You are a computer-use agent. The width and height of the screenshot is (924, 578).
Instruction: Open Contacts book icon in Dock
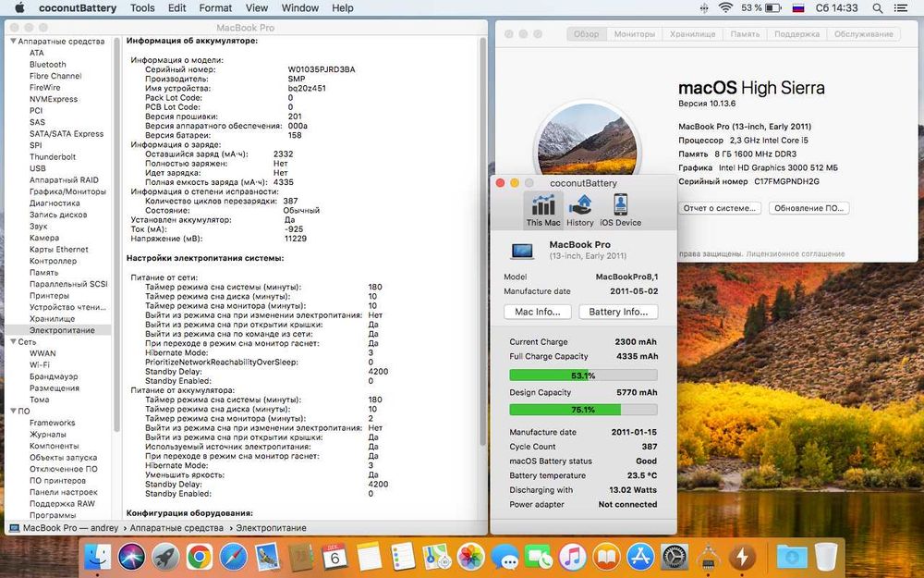[x=302, y=557]
